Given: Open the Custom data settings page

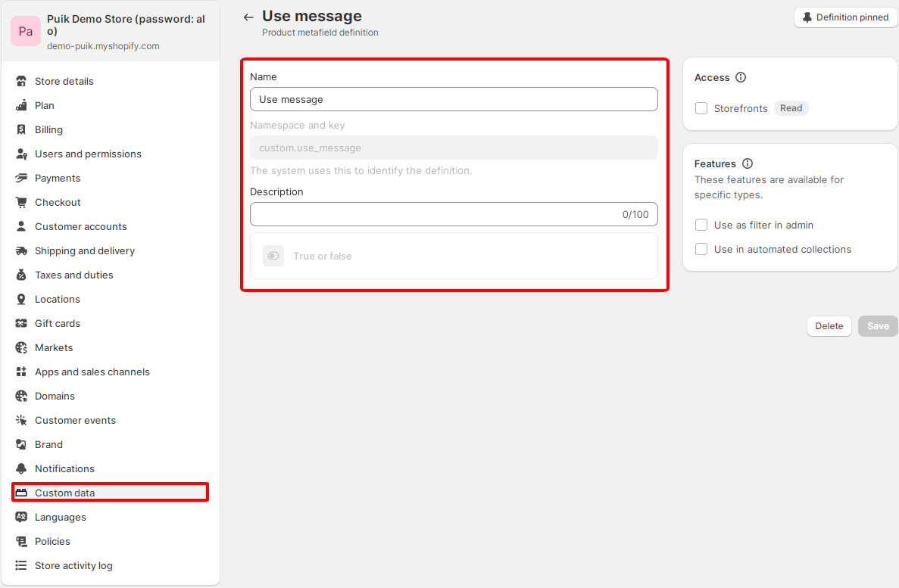Looking at the screenshot, I should pos(65,493).
